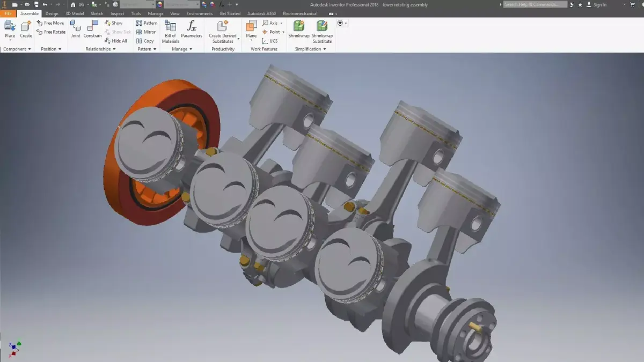
Task: Click the Sign In link
Action: pyautogui.click(x=600, y=4)
